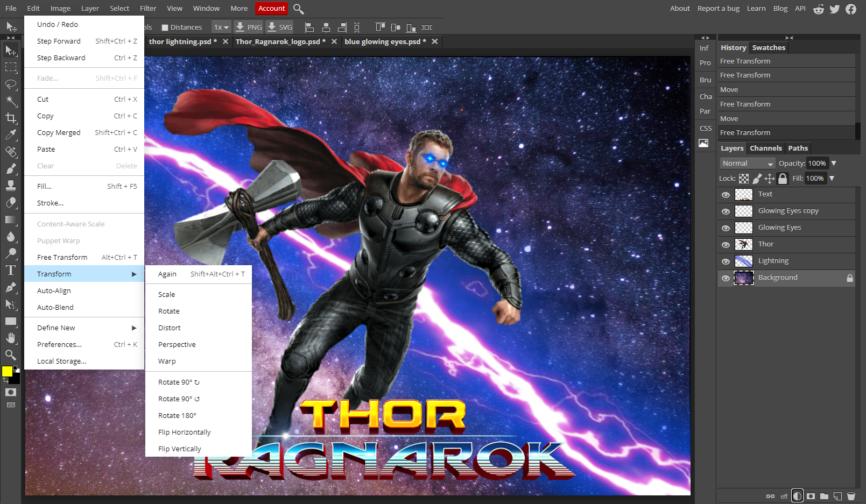Select the Type tool

point(11,271)
